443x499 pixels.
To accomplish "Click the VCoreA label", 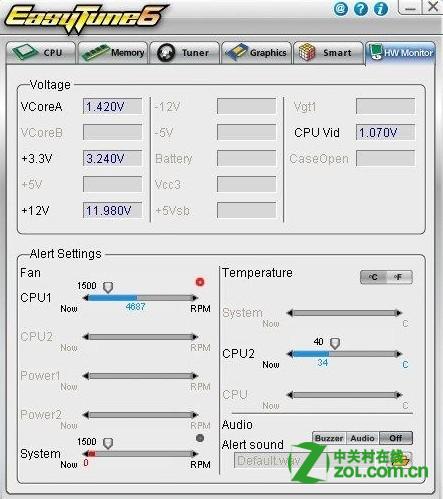I will (x=41, y=107).
